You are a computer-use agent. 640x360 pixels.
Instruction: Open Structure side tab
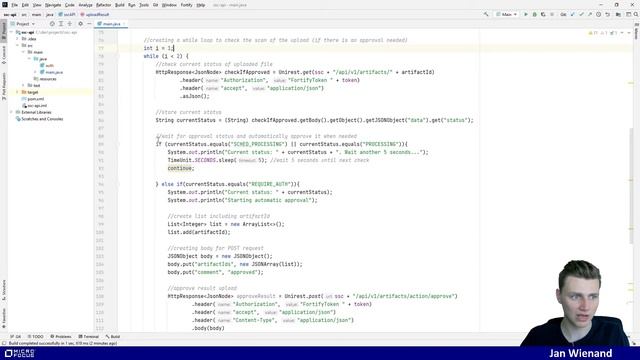(x=4, y=290)
